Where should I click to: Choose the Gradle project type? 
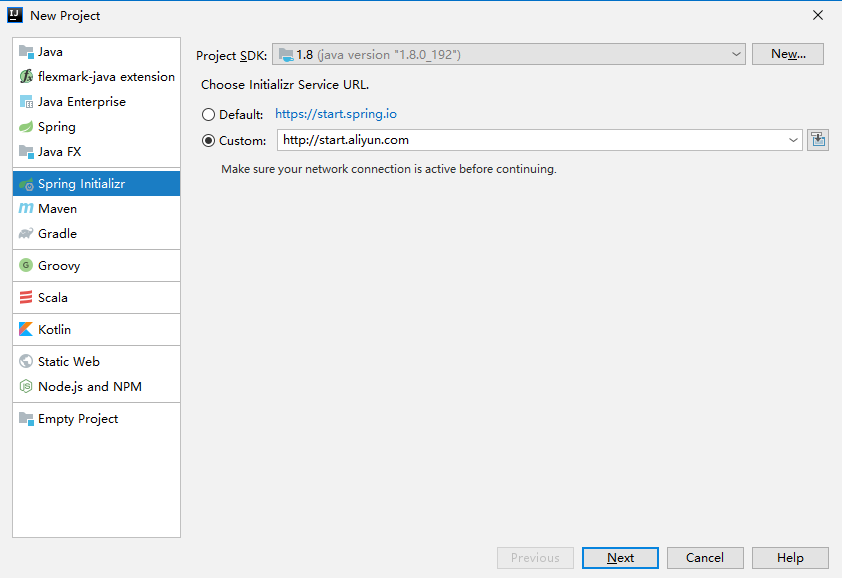(96, 234)
